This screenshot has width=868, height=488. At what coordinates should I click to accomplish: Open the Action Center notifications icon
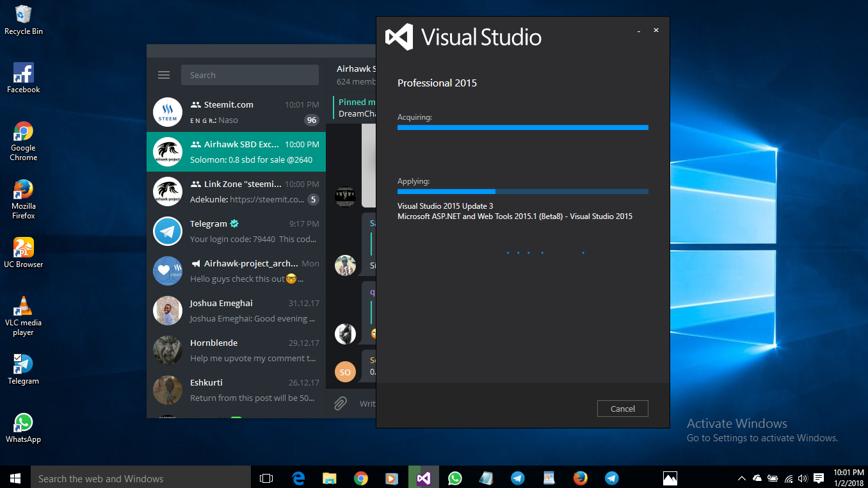[x=819, y=478]
